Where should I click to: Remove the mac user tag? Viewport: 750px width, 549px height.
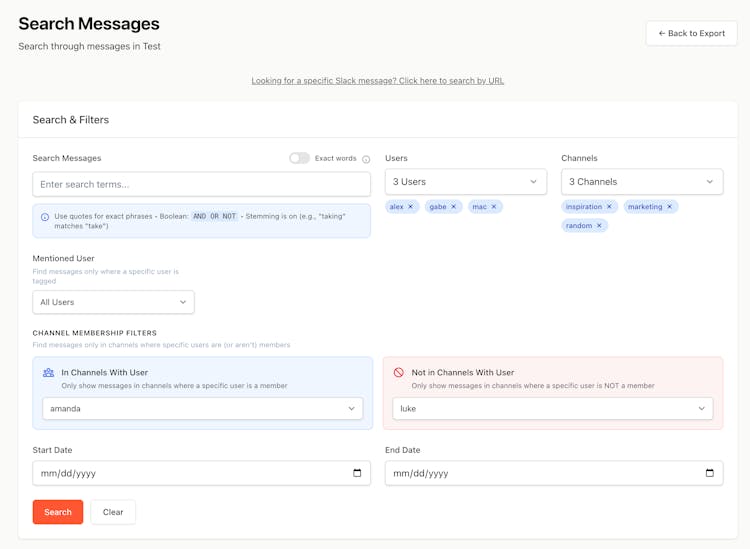coord(494,207)
